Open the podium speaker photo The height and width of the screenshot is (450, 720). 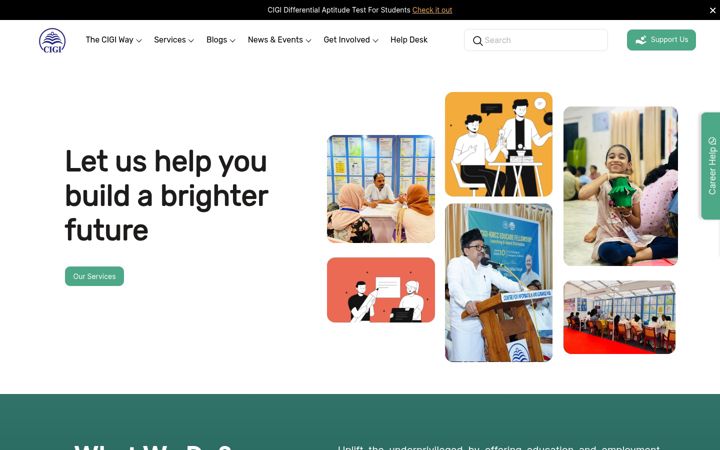(x=499, y=283)
